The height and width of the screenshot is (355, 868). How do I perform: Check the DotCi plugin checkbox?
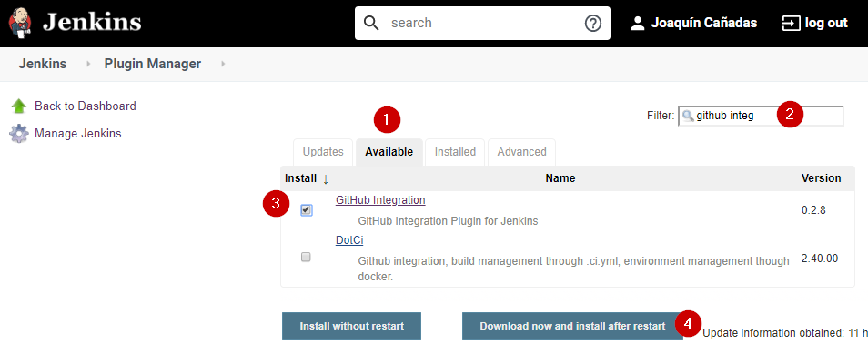pos(306,257)
